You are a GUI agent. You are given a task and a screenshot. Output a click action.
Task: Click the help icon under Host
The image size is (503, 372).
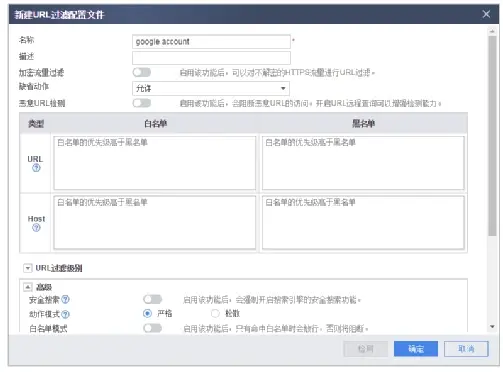tap(36, 228)
